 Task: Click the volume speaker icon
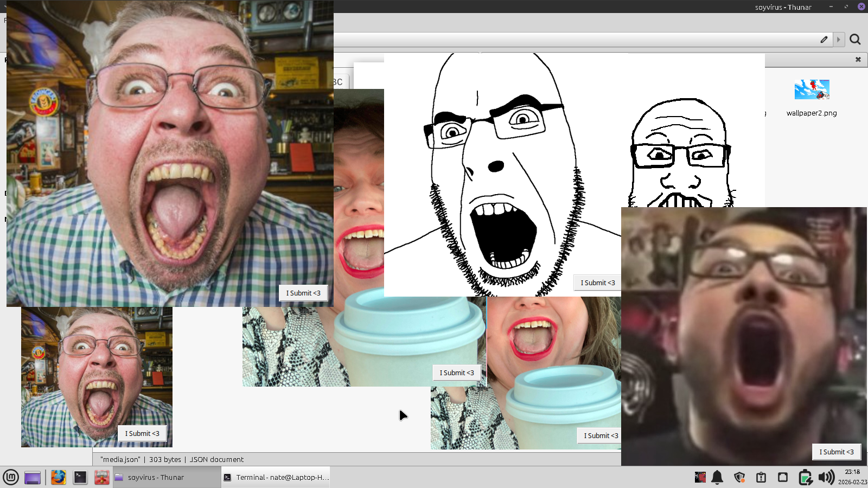(826, 477)
